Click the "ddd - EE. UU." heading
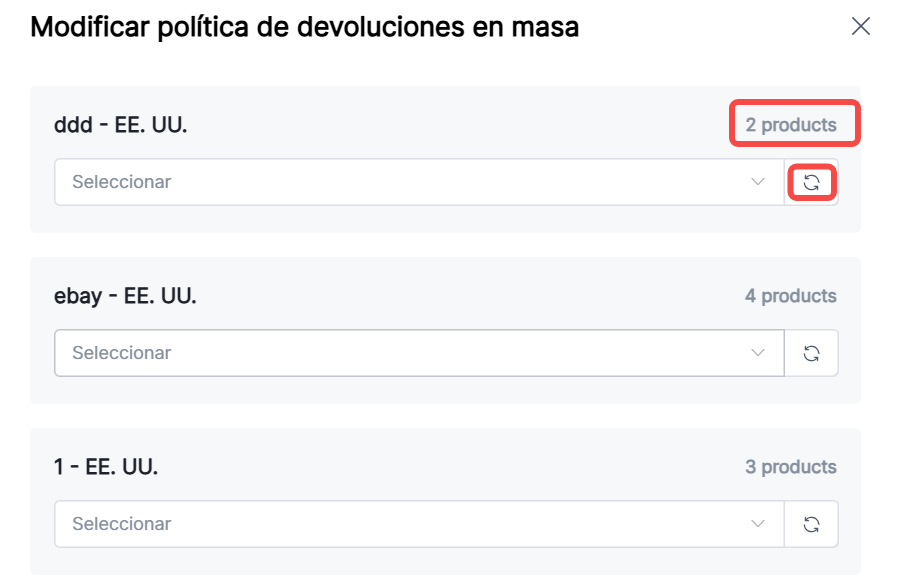 coord(120,125)
